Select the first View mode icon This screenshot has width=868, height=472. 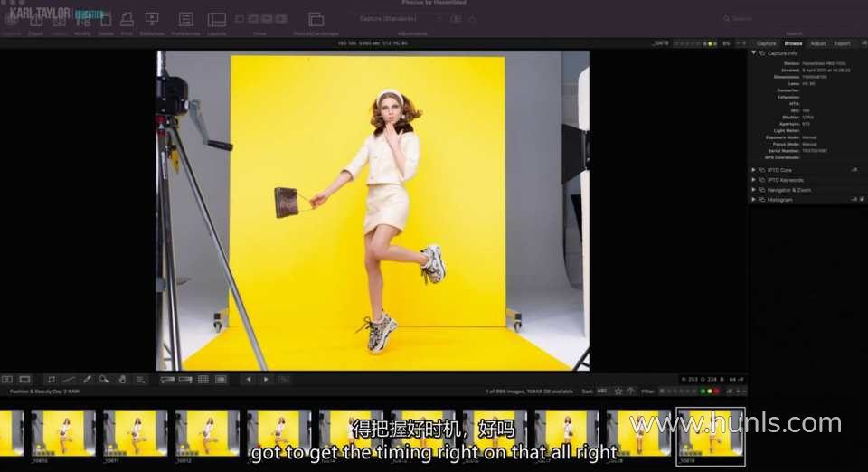(240, 19)
